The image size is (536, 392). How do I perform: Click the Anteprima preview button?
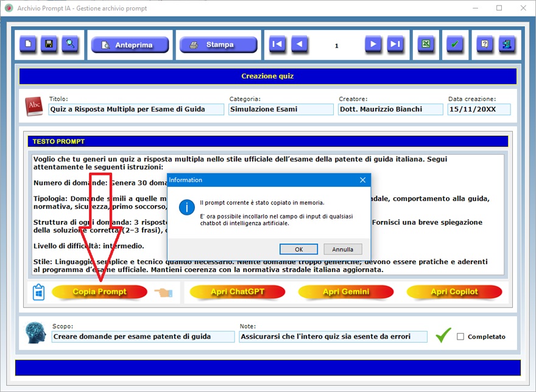pos(130,45)
